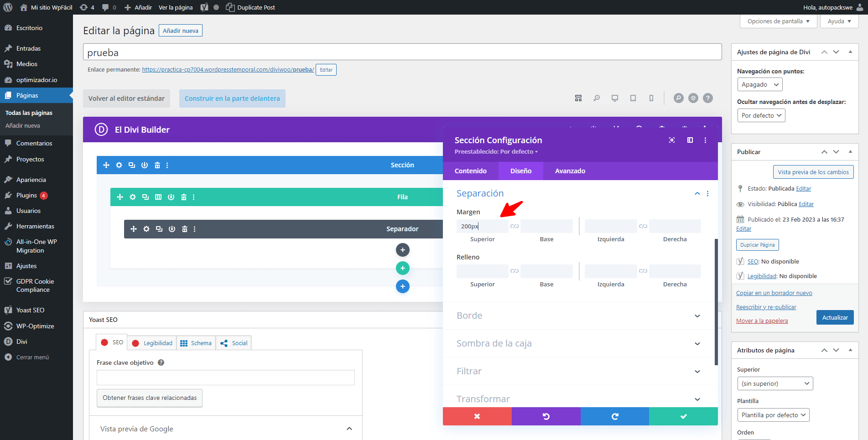Open Separador module settings gear
The image size is (868, 440).
[146, 229]
